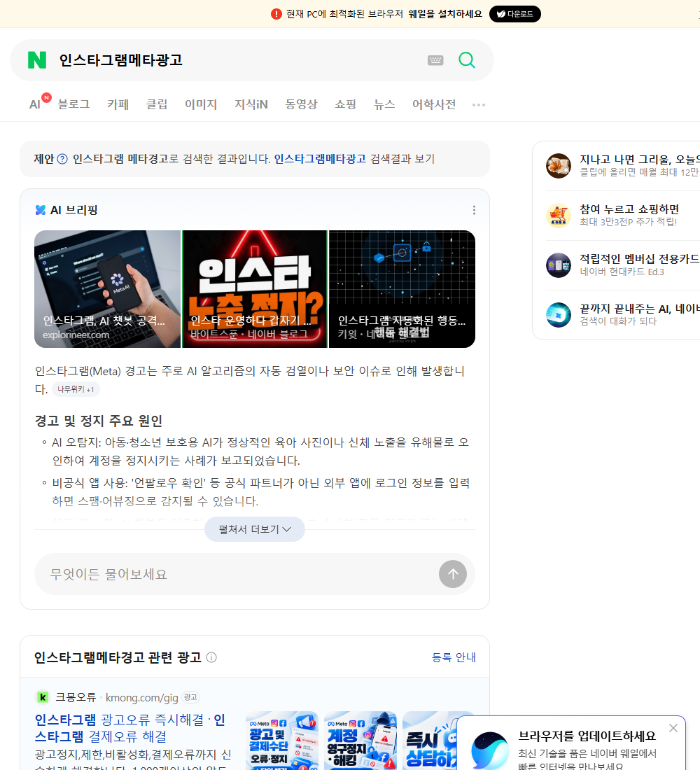
Task: Open the AI 브리핑 vertical dots menu
Action: pos(474,210)
